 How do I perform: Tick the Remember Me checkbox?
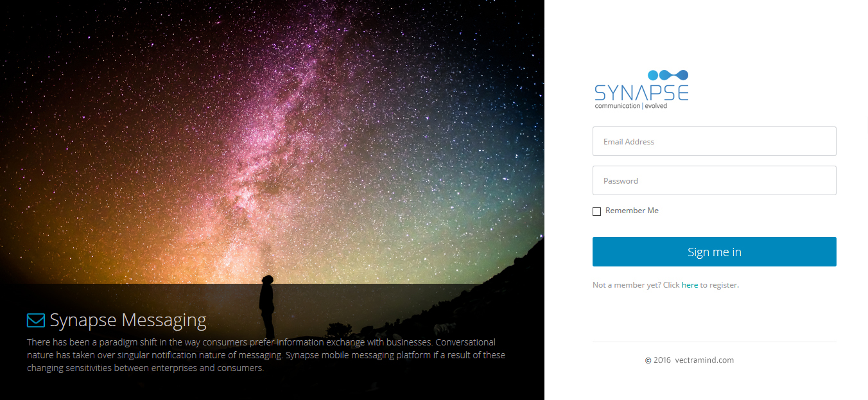tap(596, 211)
